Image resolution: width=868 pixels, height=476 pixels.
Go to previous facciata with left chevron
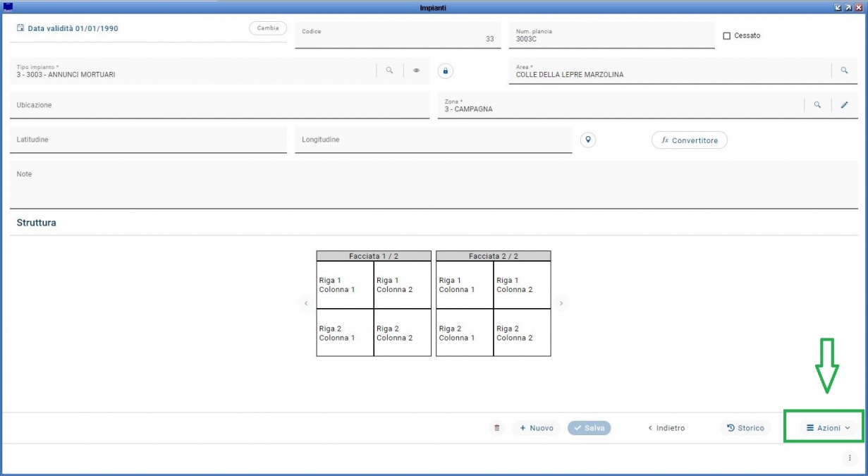tap(306, 304)
